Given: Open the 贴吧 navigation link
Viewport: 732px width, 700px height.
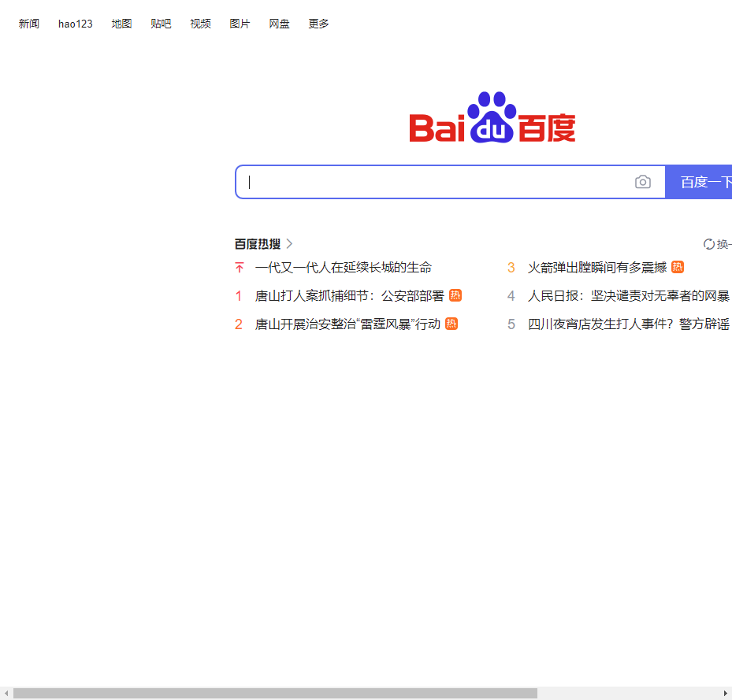Looking at the screenshot, I should pos(161,24).
